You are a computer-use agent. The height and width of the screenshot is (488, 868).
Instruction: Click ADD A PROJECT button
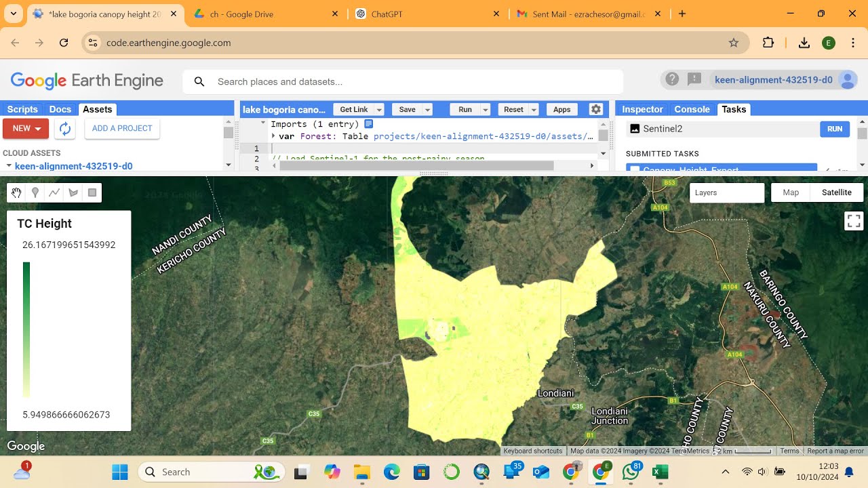pos(122,128)
